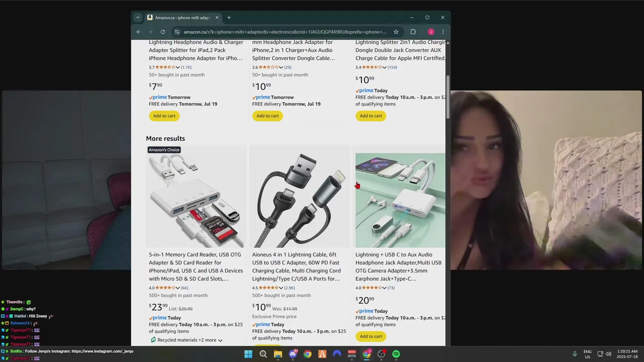
Task: Go forward using the Chrome forward arrow
Action: (x=150, y=32)
